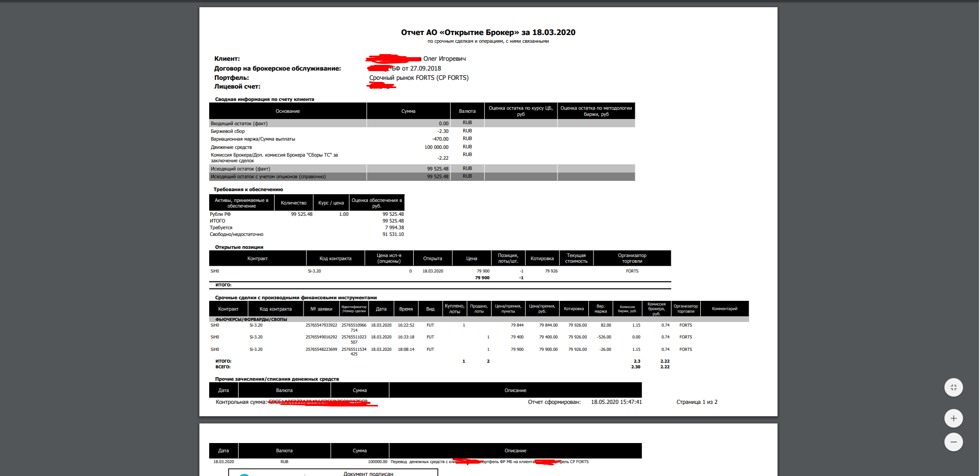Select the row 'Входящий остаток (факт)'

pos(422,124)
